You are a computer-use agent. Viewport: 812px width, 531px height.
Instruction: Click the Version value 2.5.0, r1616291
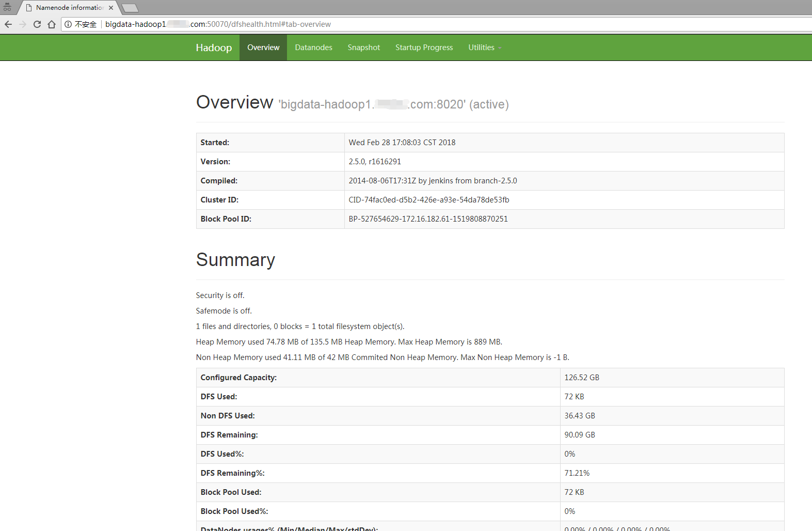click(x=375, y=162)
